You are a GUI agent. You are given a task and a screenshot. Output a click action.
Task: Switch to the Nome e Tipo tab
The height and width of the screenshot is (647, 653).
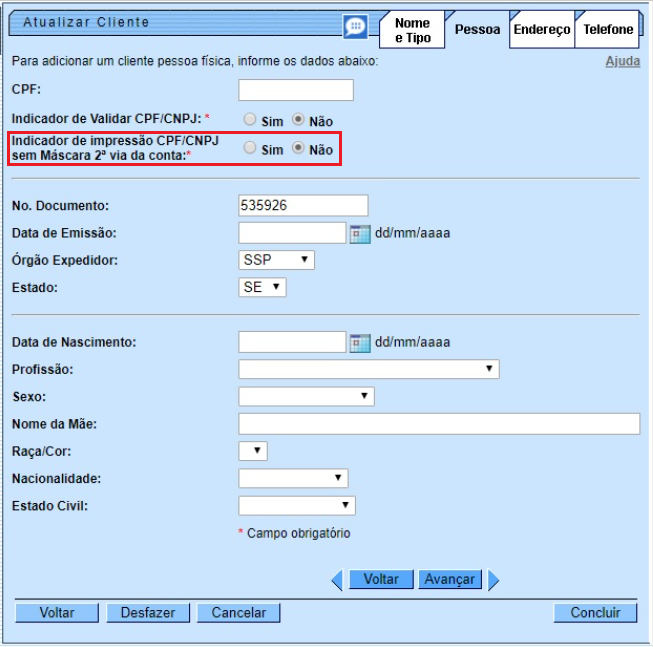tap(412, 30)
